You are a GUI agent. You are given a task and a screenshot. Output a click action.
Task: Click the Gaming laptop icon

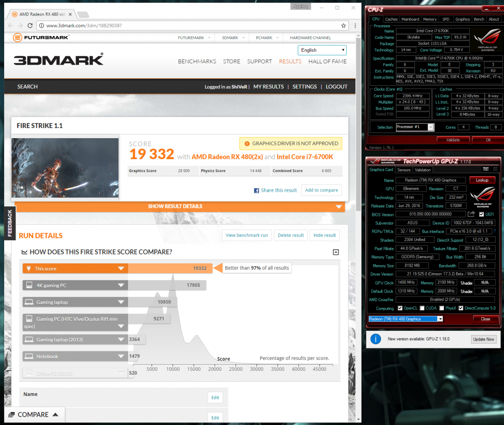(x=29, y=302)
